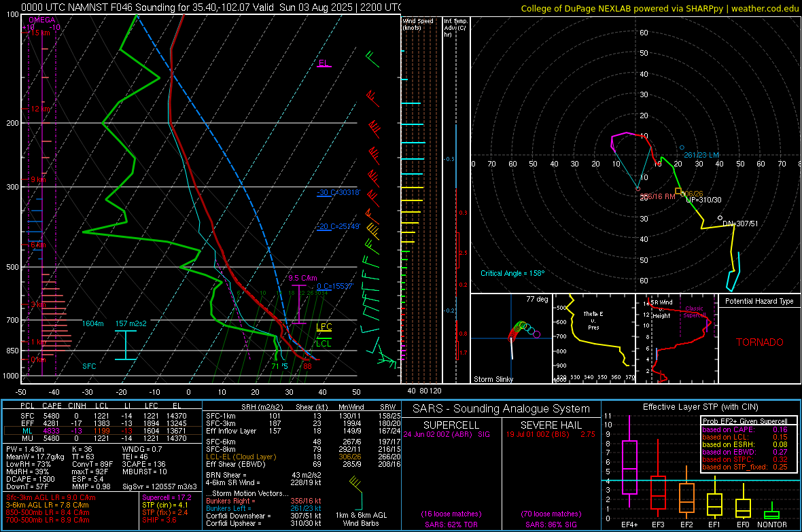Click the 'Theta-E v. Pres' label
The width and height of the screenshot is (802, 532).
pyautogui.click(x=593, y=320)
